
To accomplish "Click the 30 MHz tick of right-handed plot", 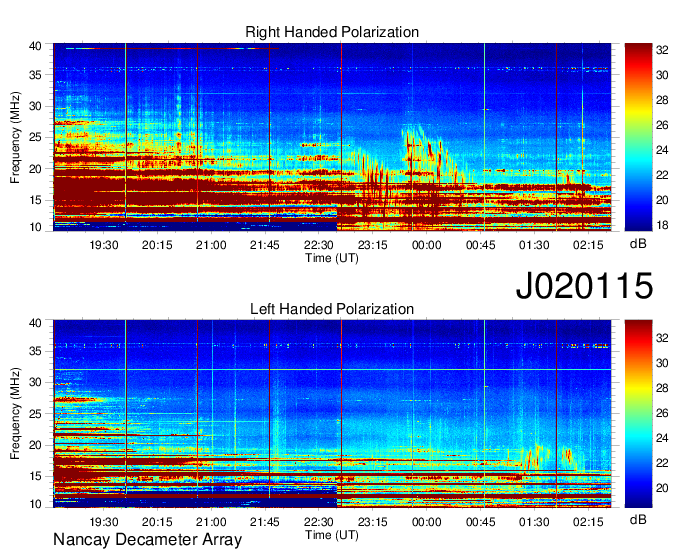I will pos(35,106).
